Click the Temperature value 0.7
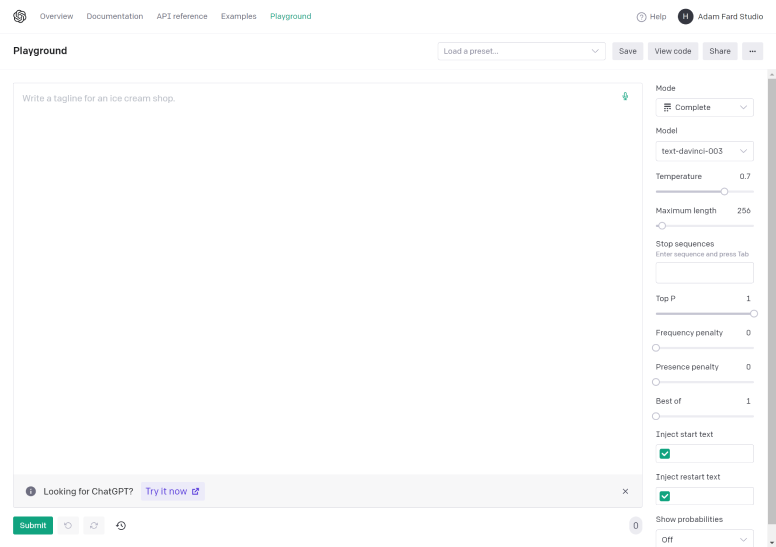The height and width of the screenshot is (547, 776). pos(744,176)
